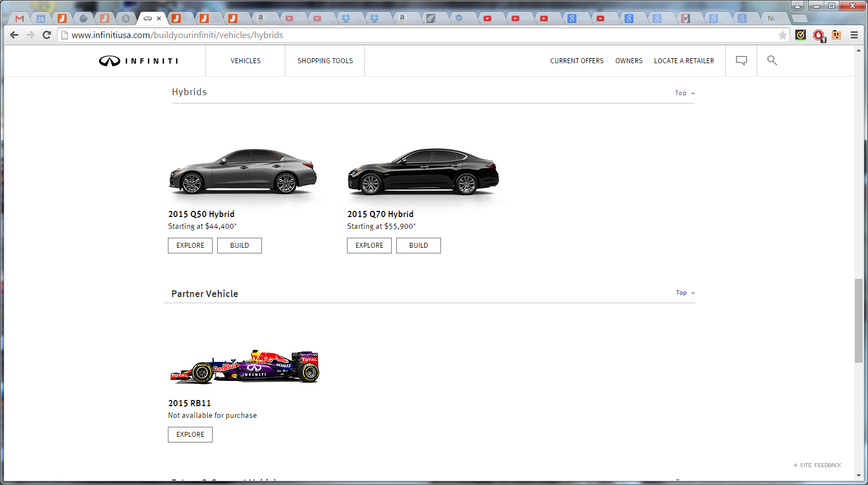Screen dimensions: 868x485
Task: Click the black Q70 Hybrid car image
Action: (423, 171)
